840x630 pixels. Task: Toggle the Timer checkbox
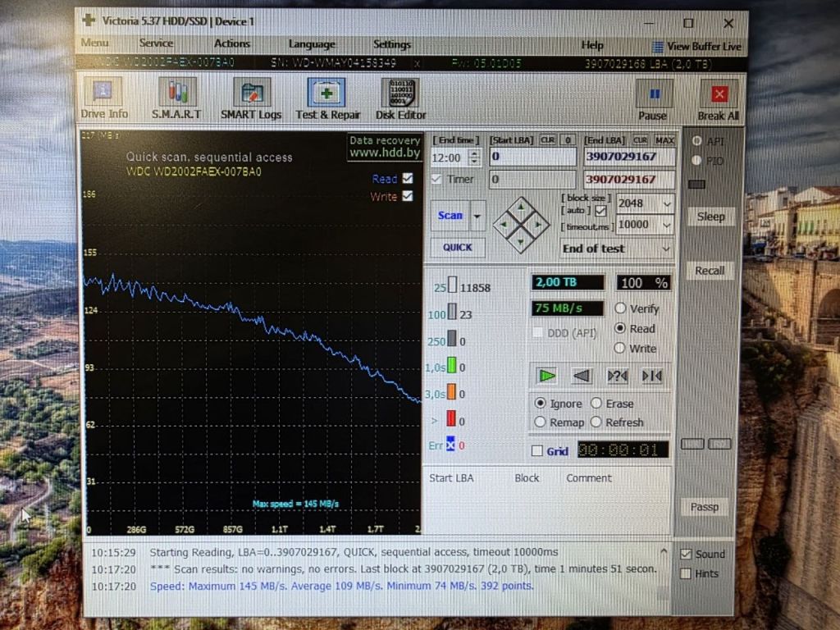436,179
